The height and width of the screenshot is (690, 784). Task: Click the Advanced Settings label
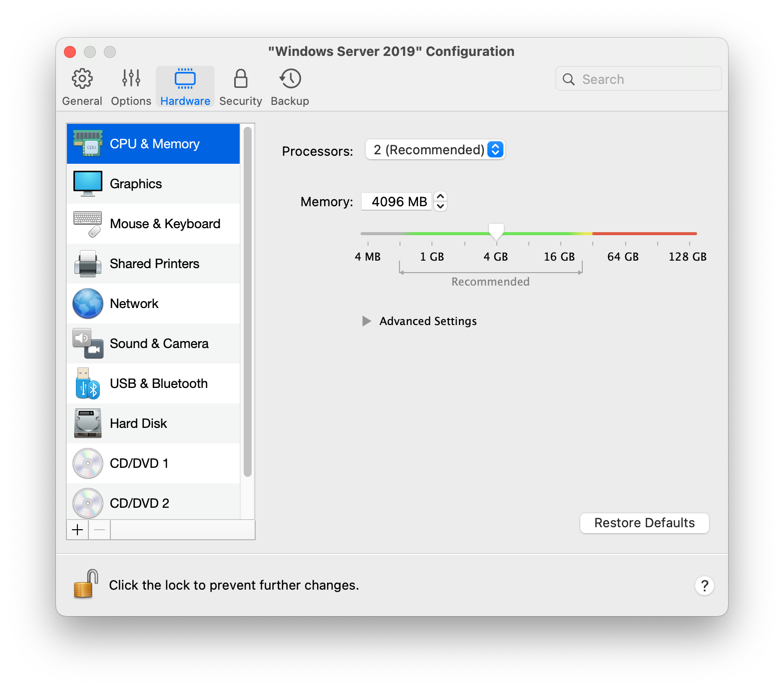pos(428,321)
